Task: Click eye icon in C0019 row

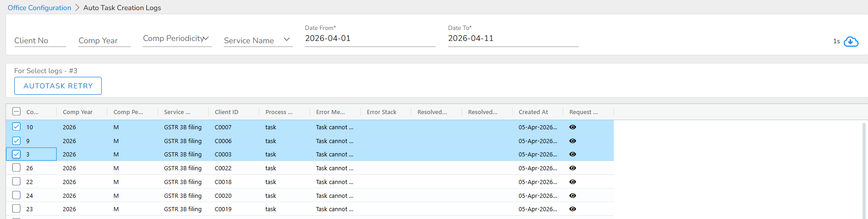Action: click(x=572, y=209)
